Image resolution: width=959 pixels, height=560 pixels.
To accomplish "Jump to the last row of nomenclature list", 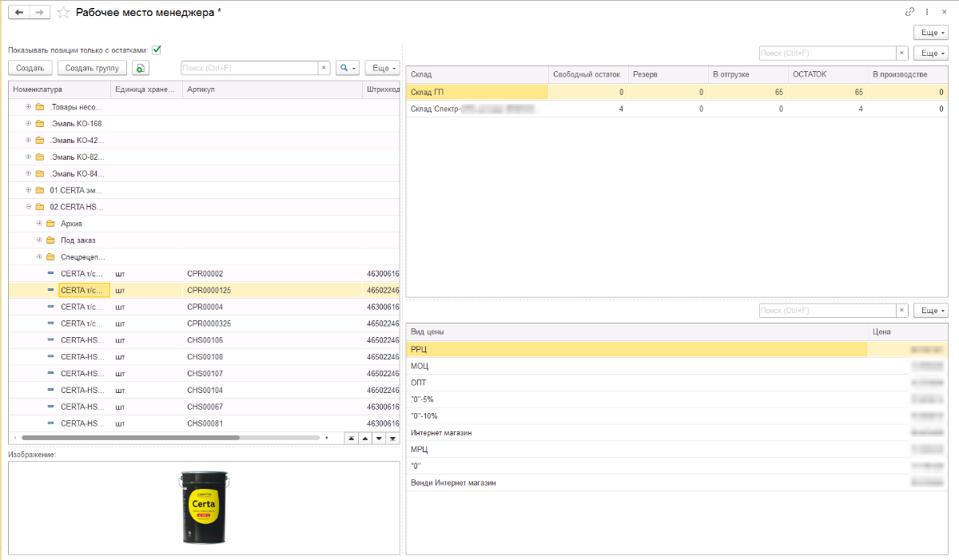I will pyautogui.click(x=392, y=438).
